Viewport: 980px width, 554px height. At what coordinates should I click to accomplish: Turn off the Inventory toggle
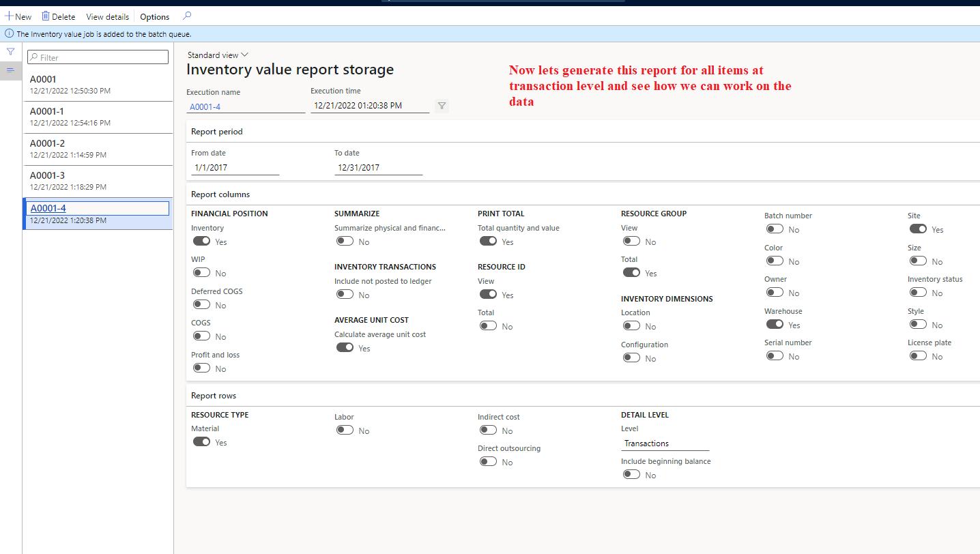201,241
